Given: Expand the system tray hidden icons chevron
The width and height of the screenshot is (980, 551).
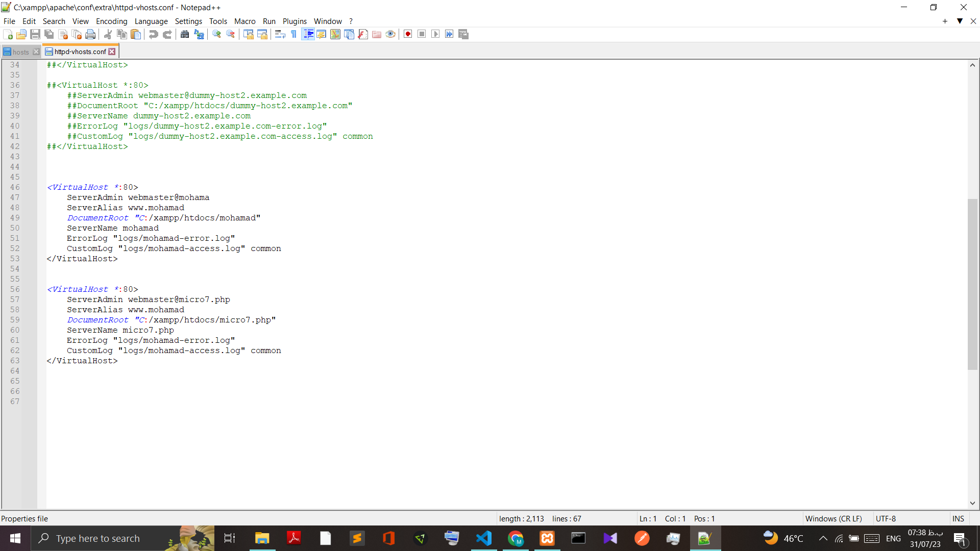Looking at the screenshot, I should 823,538.
